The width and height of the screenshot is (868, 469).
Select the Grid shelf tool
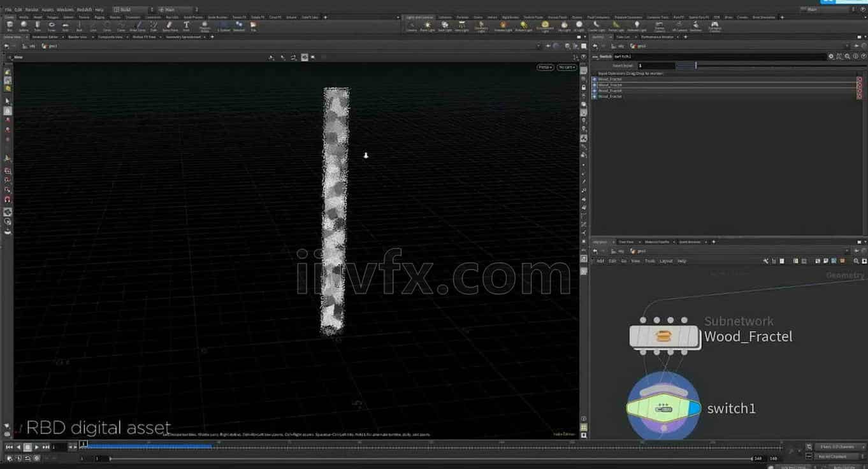[x=65, y=25]
